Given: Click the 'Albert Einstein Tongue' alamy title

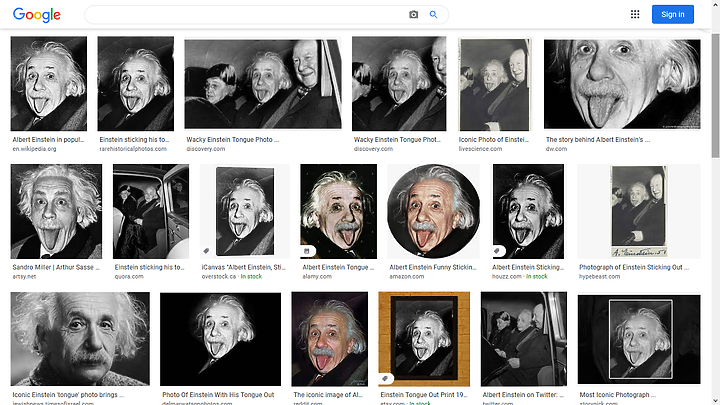Looking at the screenshot, I should coord(338,267).
